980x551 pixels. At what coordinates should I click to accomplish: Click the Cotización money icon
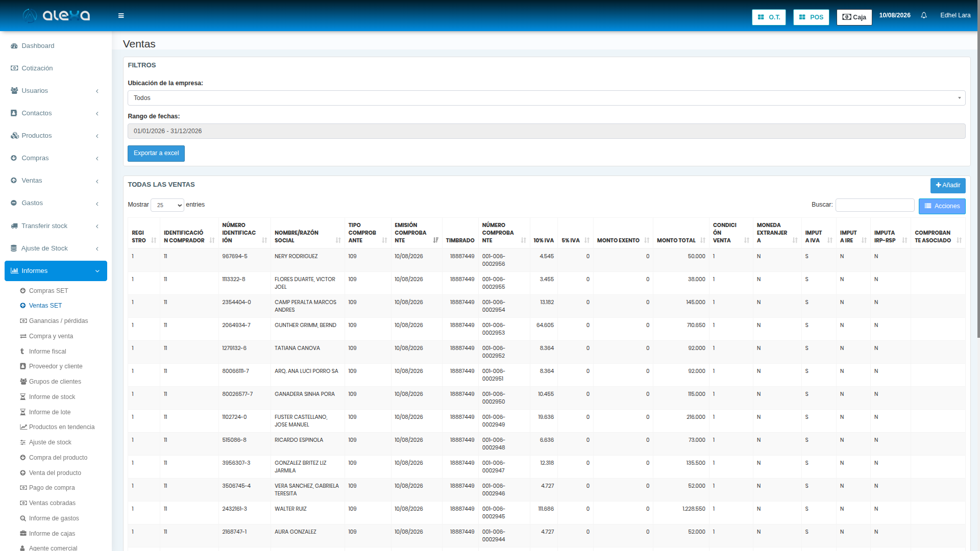[14, 68]
